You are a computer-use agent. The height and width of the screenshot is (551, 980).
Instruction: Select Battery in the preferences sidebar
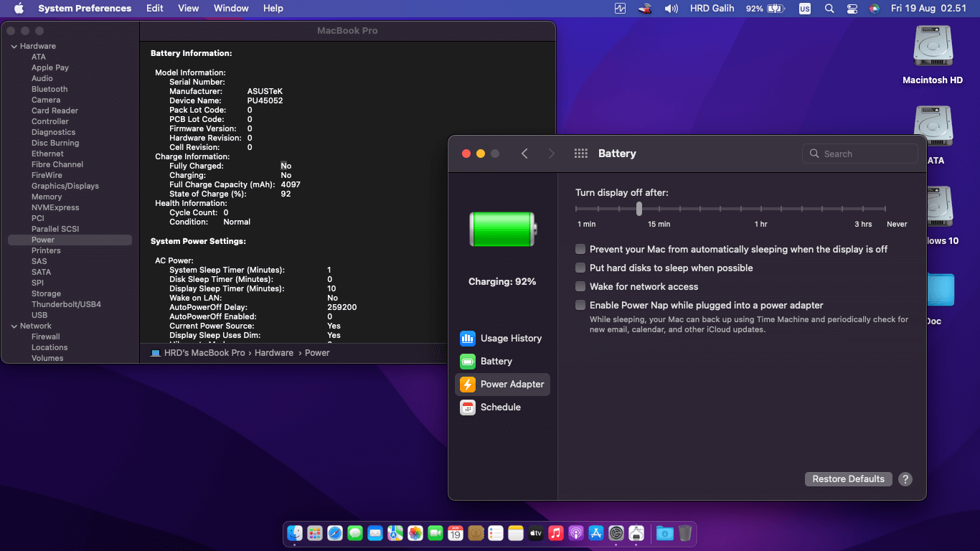(502, 362)
